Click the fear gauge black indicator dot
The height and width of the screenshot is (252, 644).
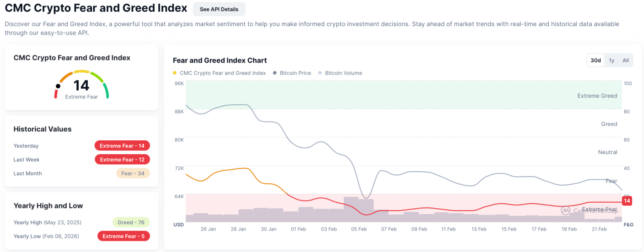click(58, 86)
